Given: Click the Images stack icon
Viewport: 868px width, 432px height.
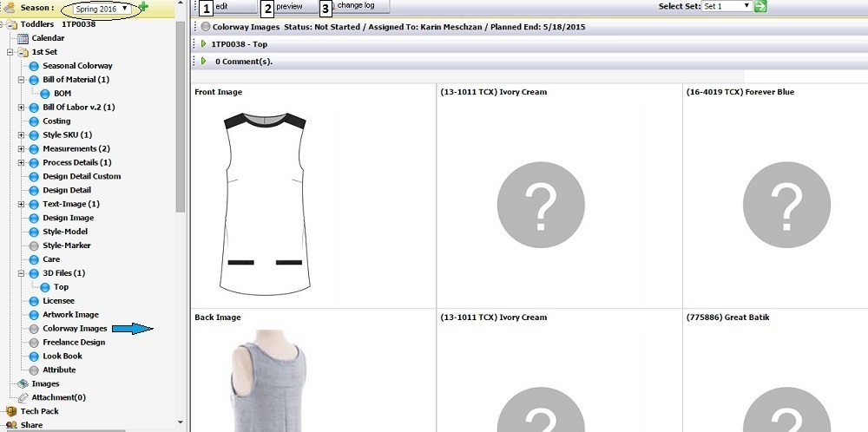Looking at the screenshot, I should [23, 384].
